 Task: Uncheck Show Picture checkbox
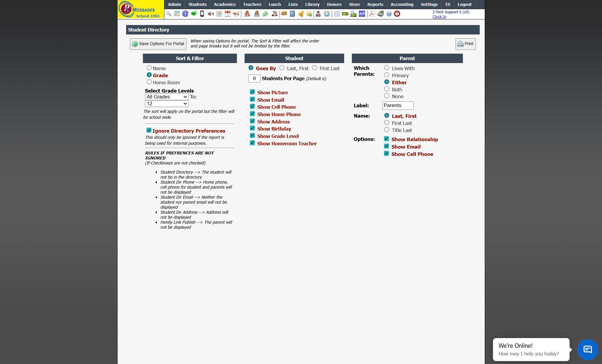pos(252,92)
